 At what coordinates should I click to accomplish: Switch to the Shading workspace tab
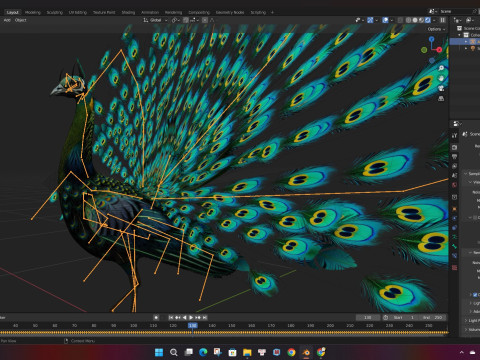pyautogui.click(x=128, y=12)
